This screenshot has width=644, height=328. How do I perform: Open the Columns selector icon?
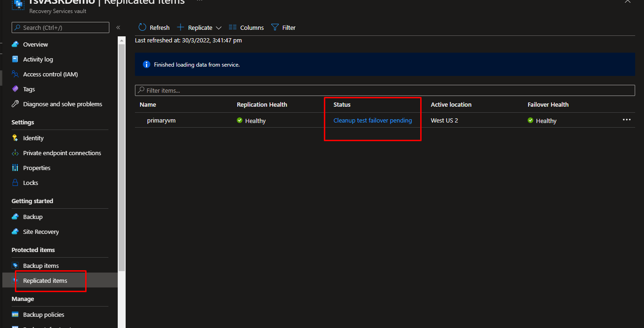click(232, 27)
